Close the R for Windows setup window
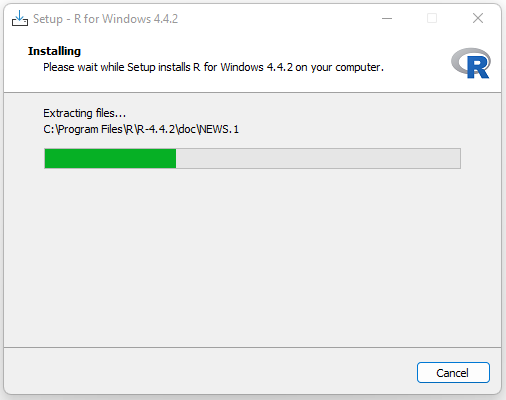Screen dimensions: 506x400 coord(478,18)
